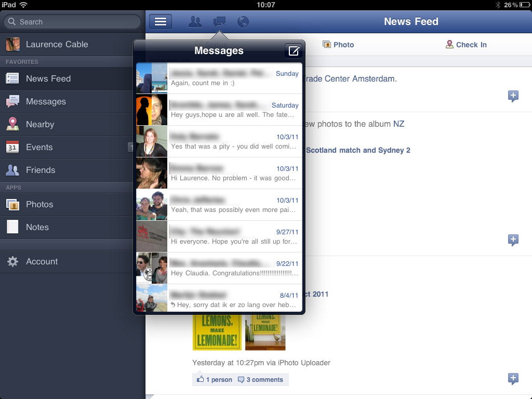Open smaller lemonade poster photo thumbnail
The height and width of the screenshot is (399, 532).
click(x=265, y=332)
